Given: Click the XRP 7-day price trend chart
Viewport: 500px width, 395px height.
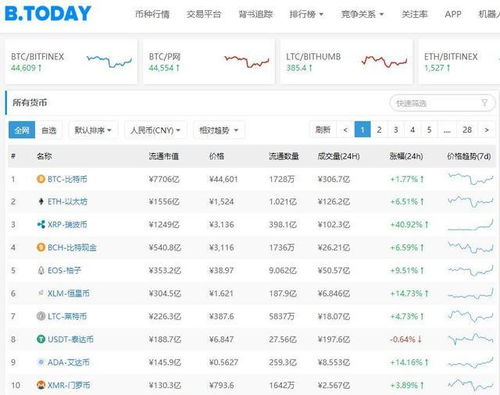Looking at the screenshot, I should tap(470, 225).
